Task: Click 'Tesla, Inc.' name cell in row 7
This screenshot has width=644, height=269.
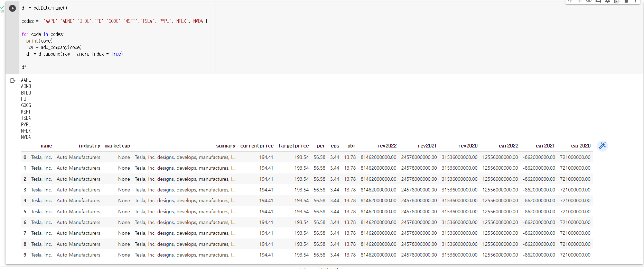Action: tap(41, 233)
